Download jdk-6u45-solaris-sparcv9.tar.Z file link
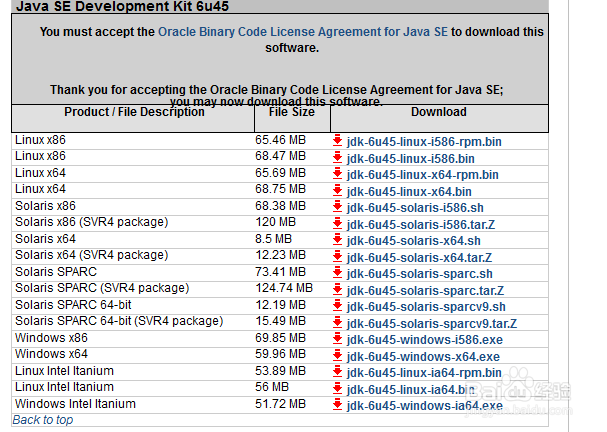 click(432, 324)
